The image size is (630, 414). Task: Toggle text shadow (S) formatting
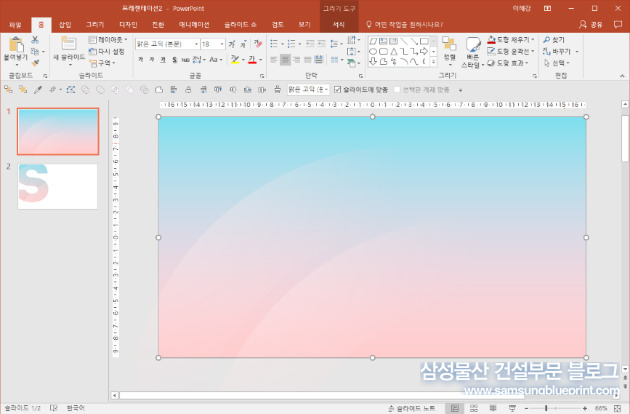coord(174,59)
